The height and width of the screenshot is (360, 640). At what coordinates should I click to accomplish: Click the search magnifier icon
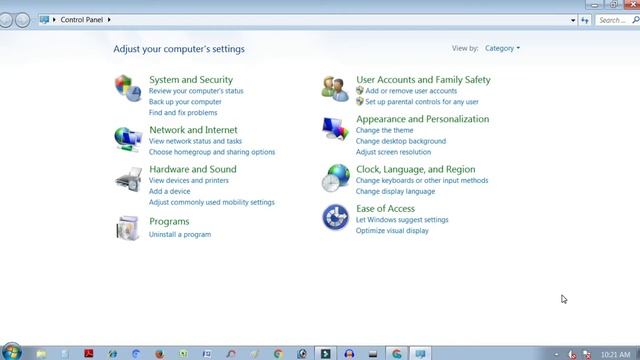636,20
